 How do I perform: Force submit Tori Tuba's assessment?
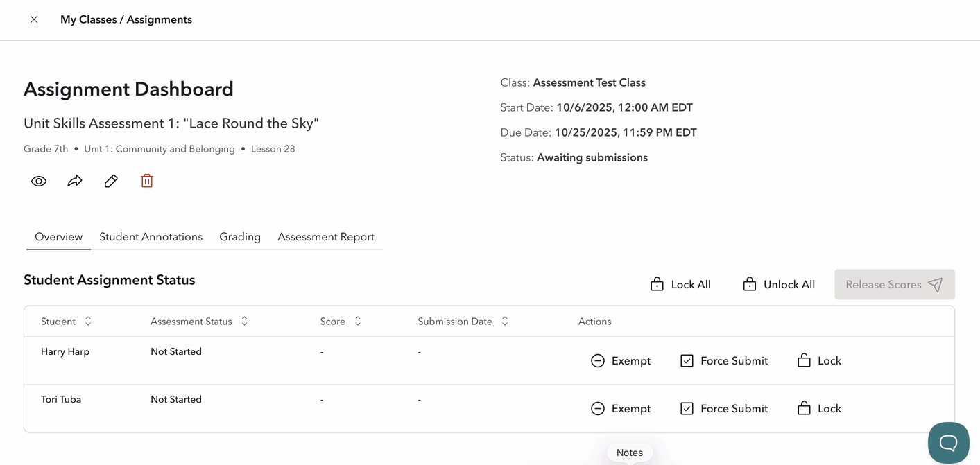[x=724, y=408]
